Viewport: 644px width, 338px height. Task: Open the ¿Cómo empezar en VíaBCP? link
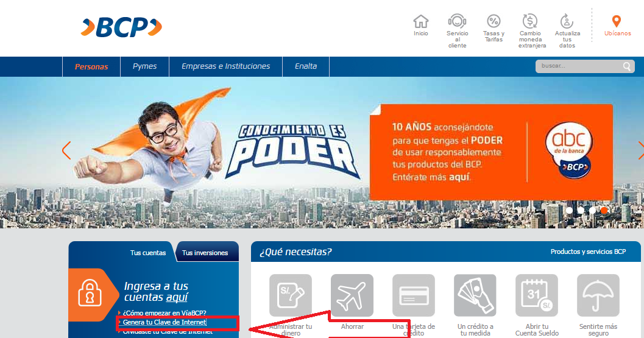click(165, 313)
